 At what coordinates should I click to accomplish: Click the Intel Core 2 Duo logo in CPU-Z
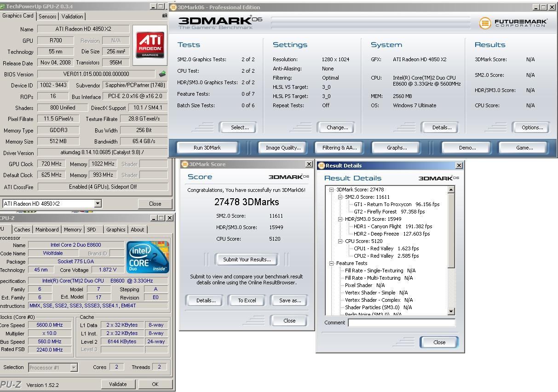pos(148,257)
